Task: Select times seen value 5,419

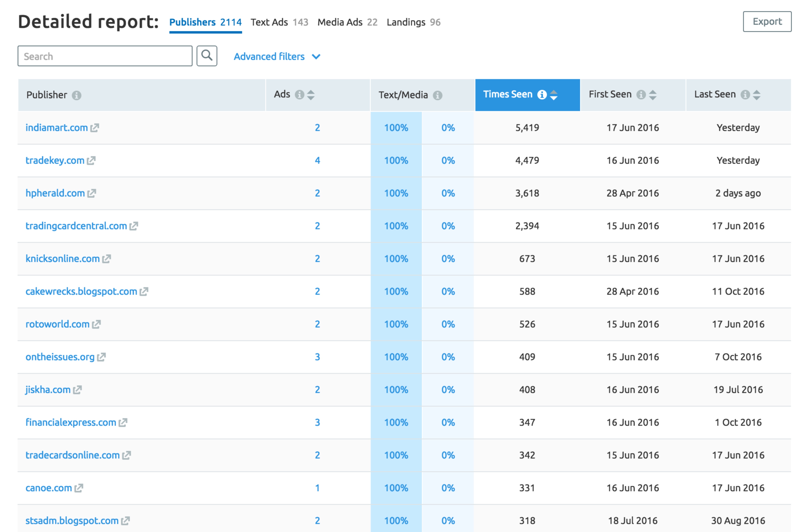Action: pyautogui.click(x=527, y=128)
